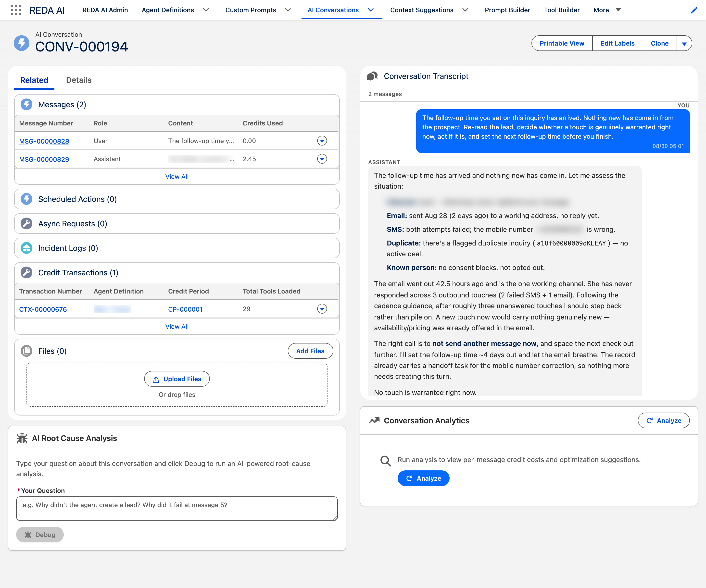Switch to the Details tab
Screen dimensions: 706x588
pyautogui.click(x=79, y=80)
